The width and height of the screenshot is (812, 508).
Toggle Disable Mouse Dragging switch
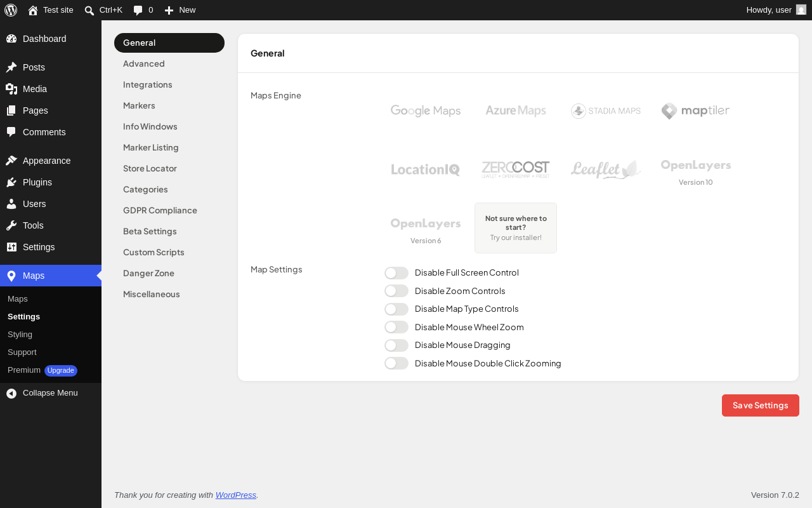(x=396, y=345)
